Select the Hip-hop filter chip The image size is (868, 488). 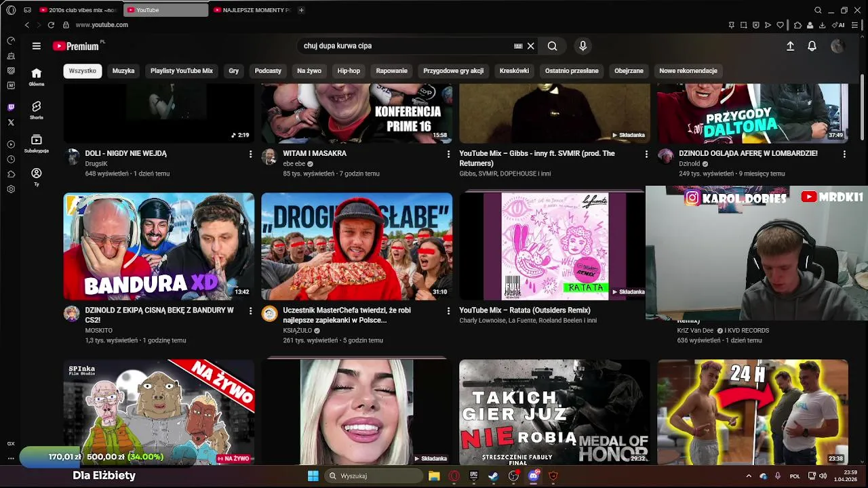click(349, 70)
